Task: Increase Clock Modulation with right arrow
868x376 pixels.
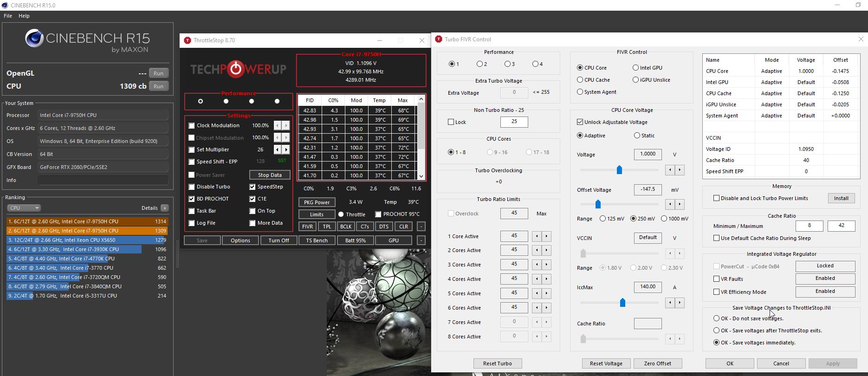Action: point(286,125)
